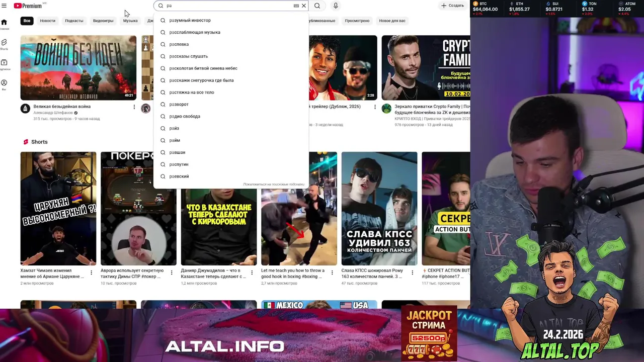Choose suggestion "растяжка на все тело"

231,93
